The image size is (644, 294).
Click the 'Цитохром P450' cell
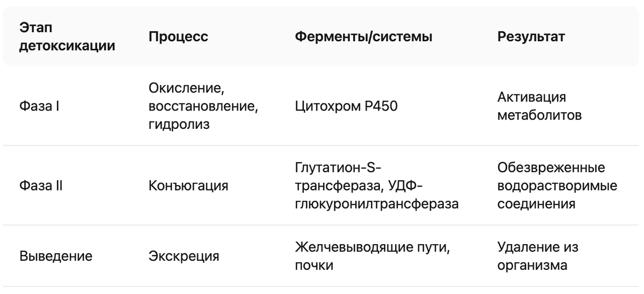[346, 106]
